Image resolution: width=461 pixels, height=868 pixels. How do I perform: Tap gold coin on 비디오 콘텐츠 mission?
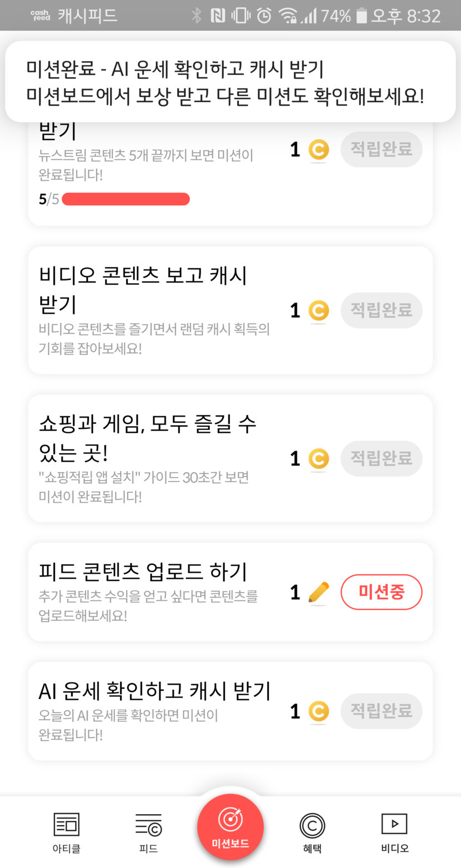point(318,310)
